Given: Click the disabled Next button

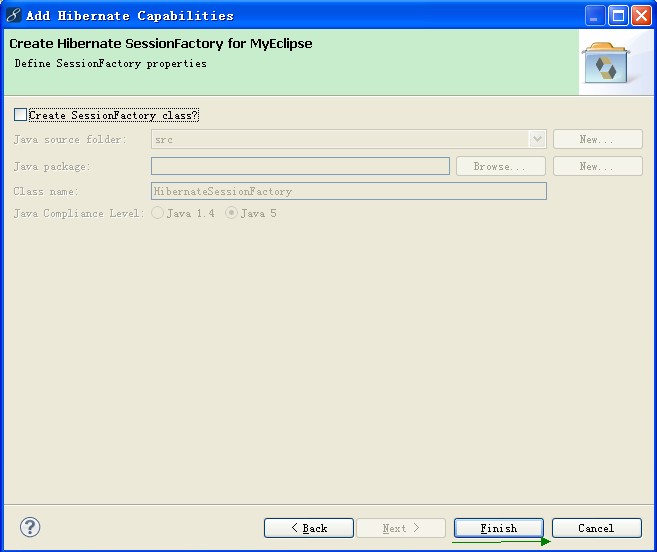Looking at the screenshot, I should tap(401, 528).
